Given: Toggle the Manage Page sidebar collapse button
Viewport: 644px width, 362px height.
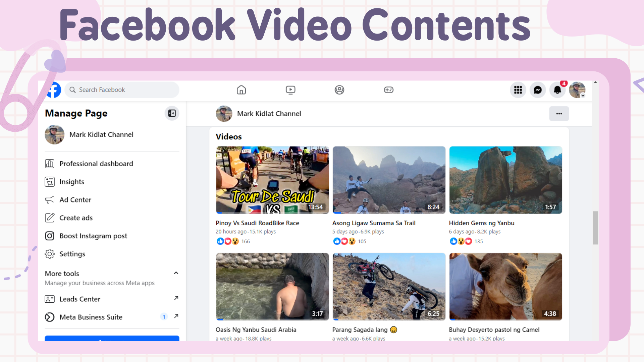Looking at the screenshot, I should click(x=172, y=113).
